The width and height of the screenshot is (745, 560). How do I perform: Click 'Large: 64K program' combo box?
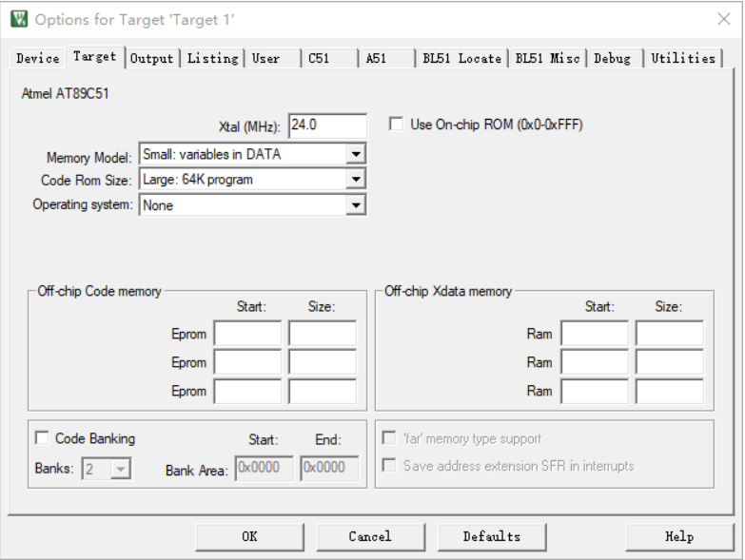point(252,180)
